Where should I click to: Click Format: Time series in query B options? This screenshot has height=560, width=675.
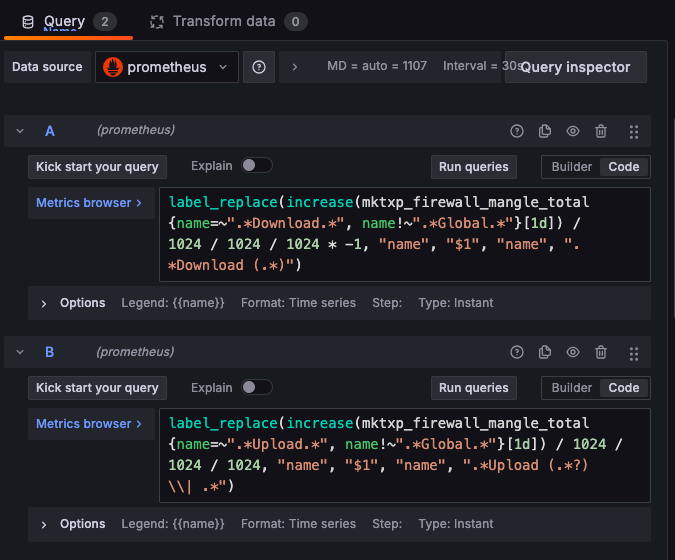click(x=298, y=524)
